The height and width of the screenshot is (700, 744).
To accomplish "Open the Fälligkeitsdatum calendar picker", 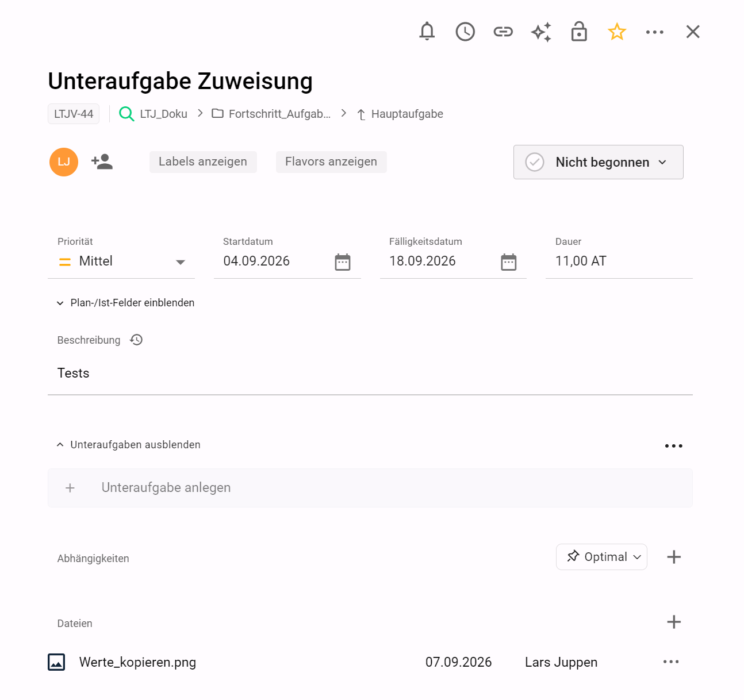I will click(509, 262).
